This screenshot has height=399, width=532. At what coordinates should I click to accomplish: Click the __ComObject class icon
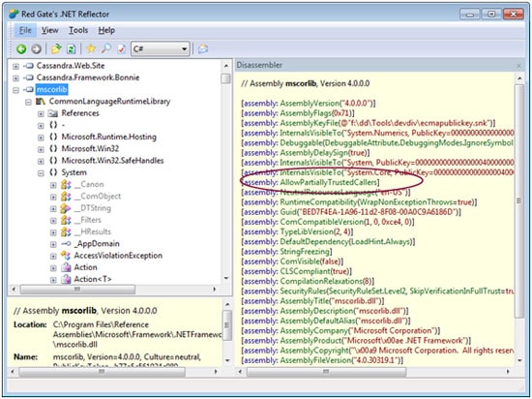pos(66,197)
